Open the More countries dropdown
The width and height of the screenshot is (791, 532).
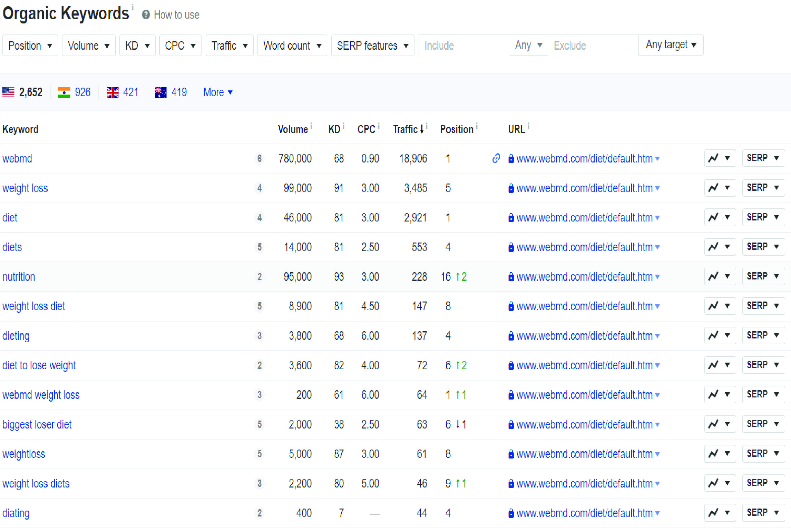click(x=217, y=92)
